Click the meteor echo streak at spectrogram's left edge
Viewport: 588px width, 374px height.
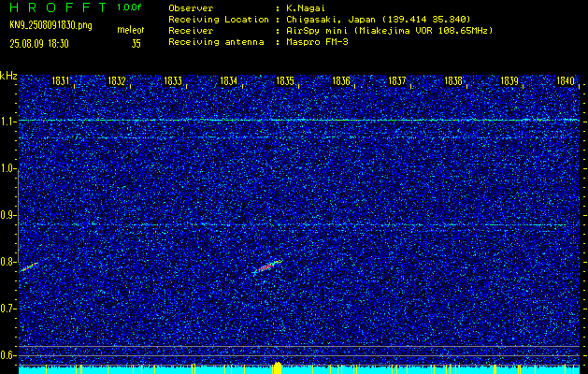pyautogui.click(x=28, y=266)
